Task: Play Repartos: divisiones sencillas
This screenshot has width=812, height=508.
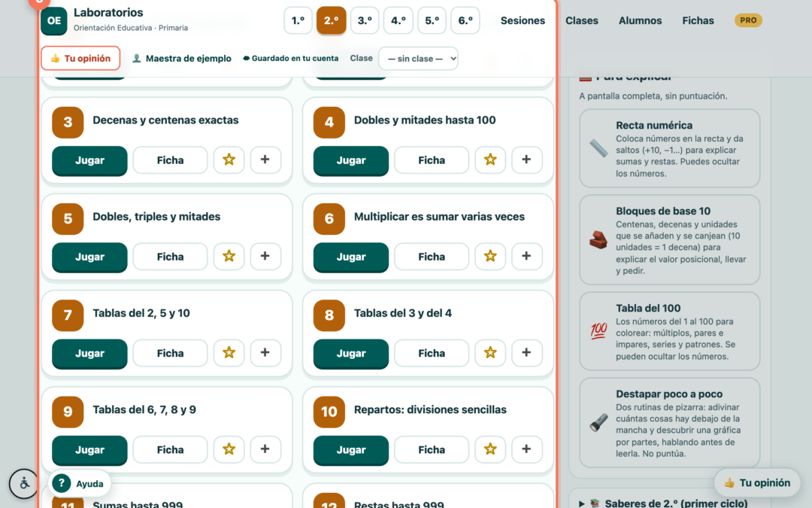Action: (351, 449)
